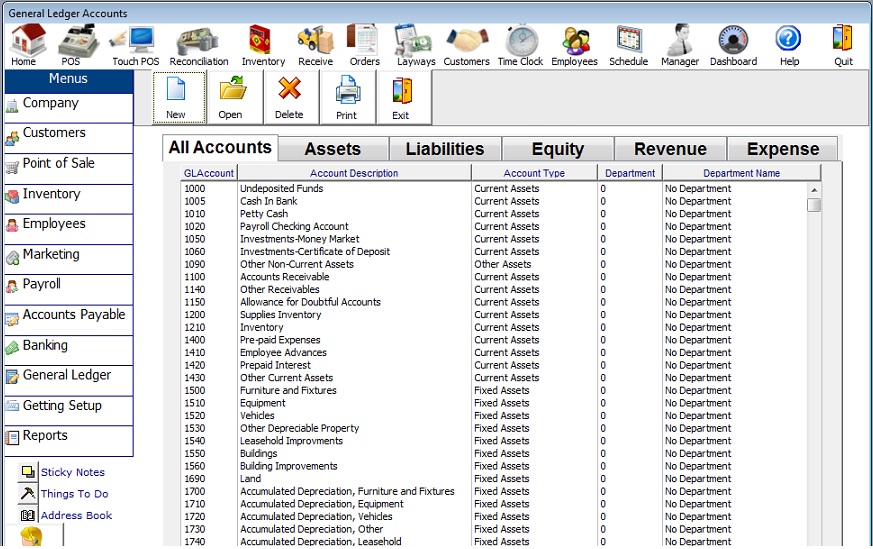
Task: Click the Open folder button
Action: pos(234,97)
